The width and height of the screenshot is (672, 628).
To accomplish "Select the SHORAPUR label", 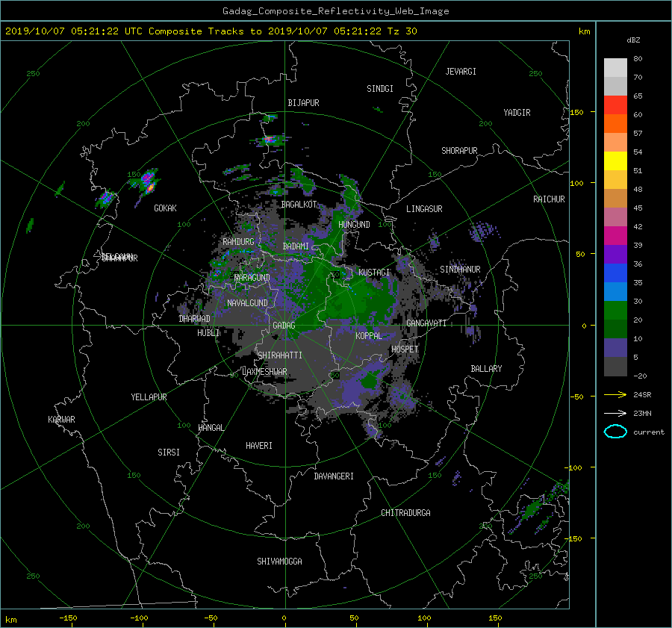I will [x=459, y=151].
